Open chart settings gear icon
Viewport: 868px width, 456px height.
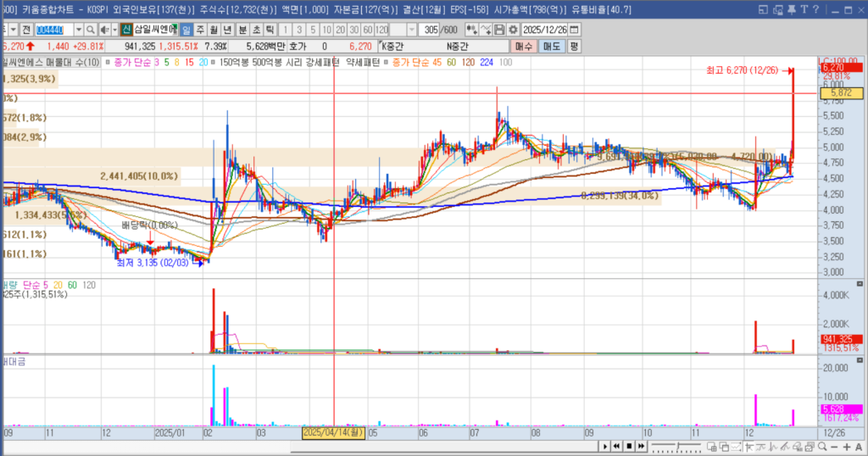pos(514,29)
